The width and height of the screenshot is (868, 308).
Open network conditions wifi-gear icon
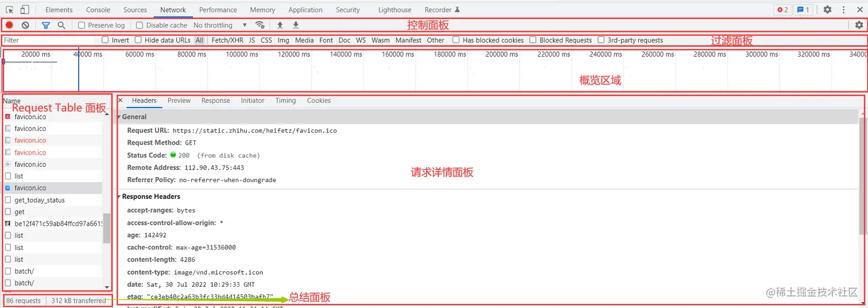click(260, 25)
